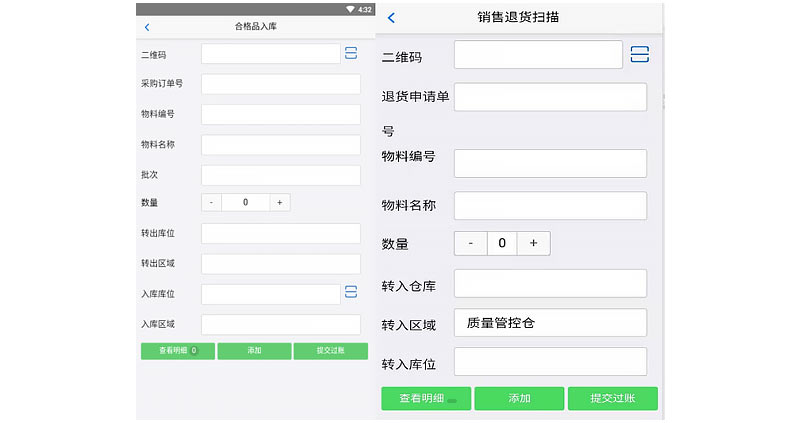Viewport: 800px width, 423px height.
Task: Click 查看明细 button in 合格品入库 form
Action: point(178,351)
